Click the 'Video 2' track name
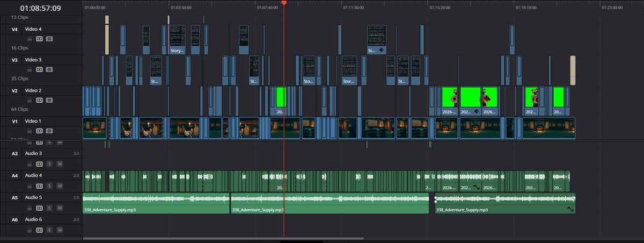 click(x=33, y=90)
